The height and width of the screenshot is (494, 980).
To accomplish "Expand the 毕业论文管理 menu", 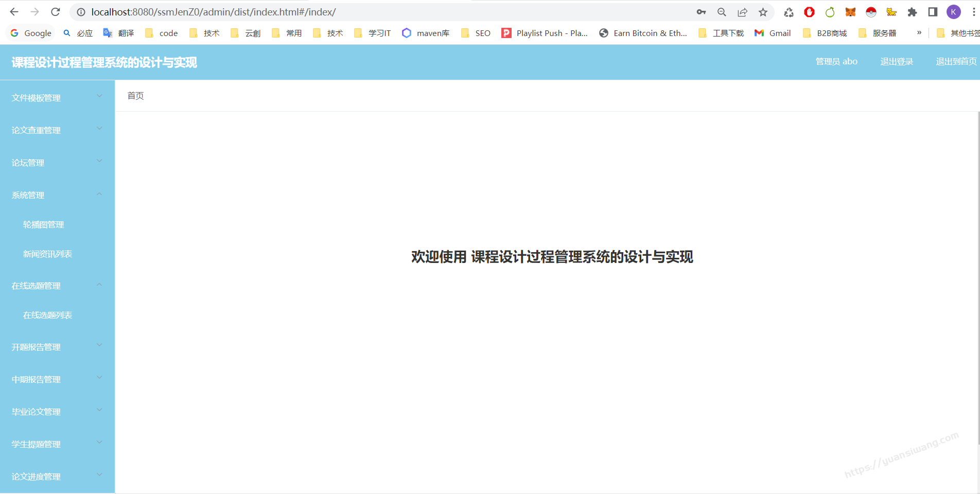I will 57,412.
